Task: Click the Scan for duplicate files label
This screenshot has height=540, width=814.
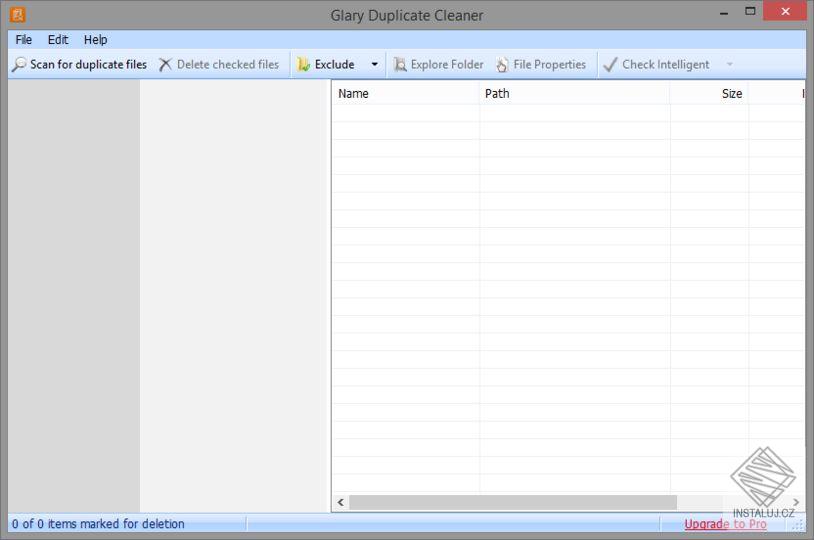Action: (88, 64)
